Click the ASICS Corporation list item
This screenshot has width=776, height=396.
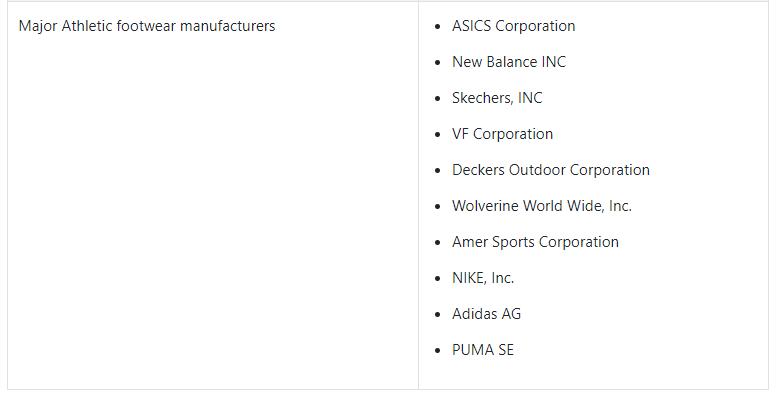pyautogui.click(x=513, y=26)
